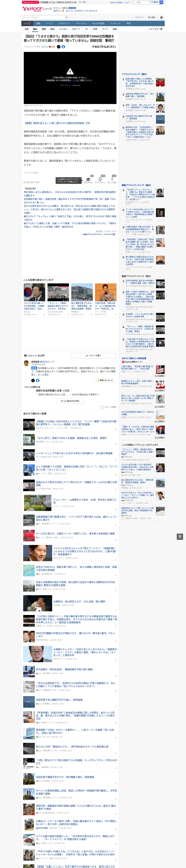
Task: Select the 国際 category tab
Action: click(x=44, y=29)
